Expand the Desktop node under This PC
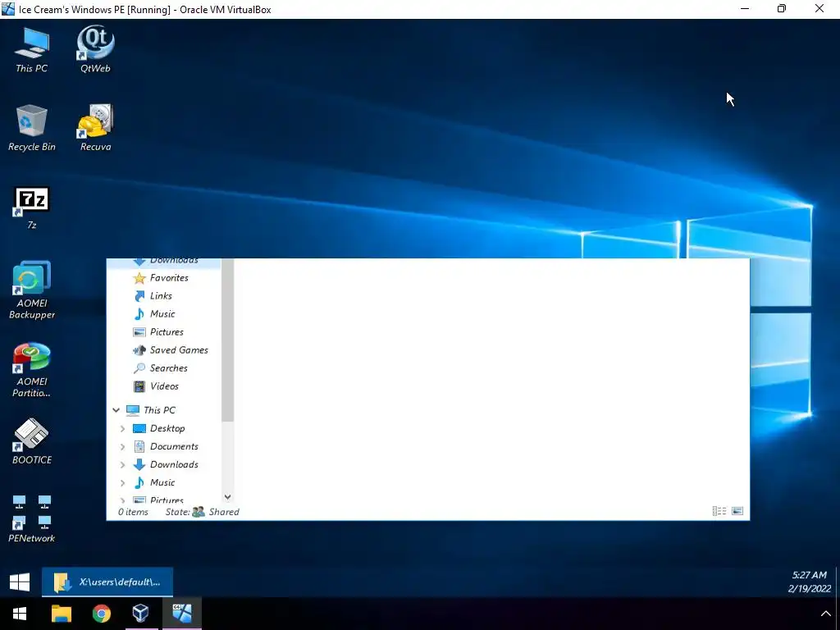 click(123, 428)
